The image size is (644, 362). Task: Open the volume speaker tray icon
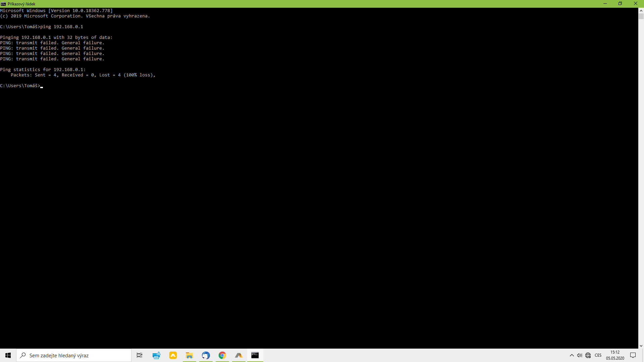[580, 355]
